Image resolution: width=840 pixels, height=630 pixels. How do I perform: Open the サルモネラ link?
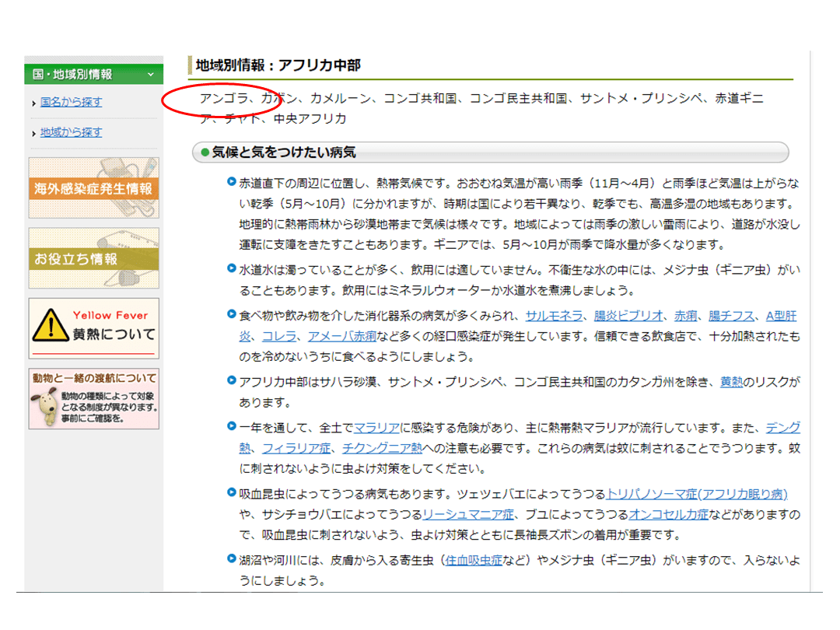coord(554,316)
